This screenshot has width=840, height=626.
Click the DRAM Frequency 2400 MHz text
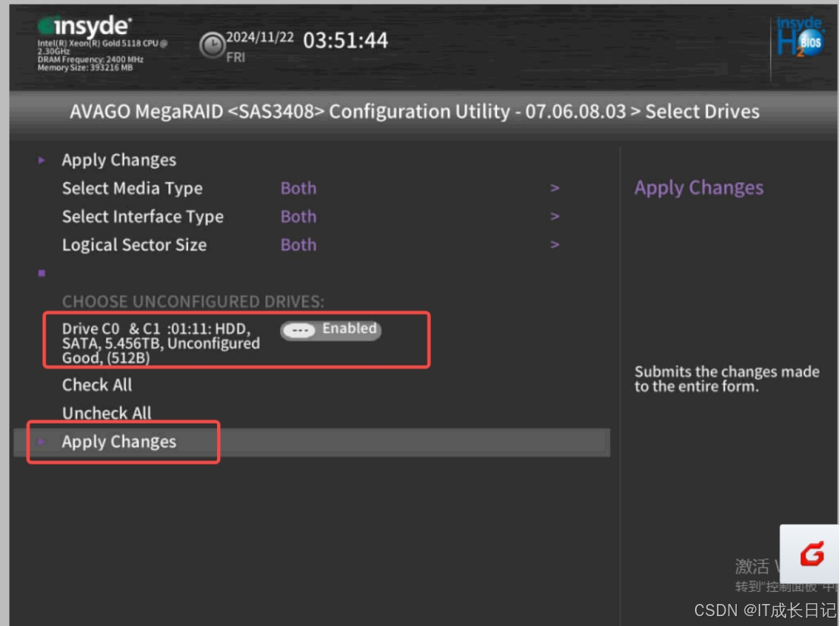[90, 59]
